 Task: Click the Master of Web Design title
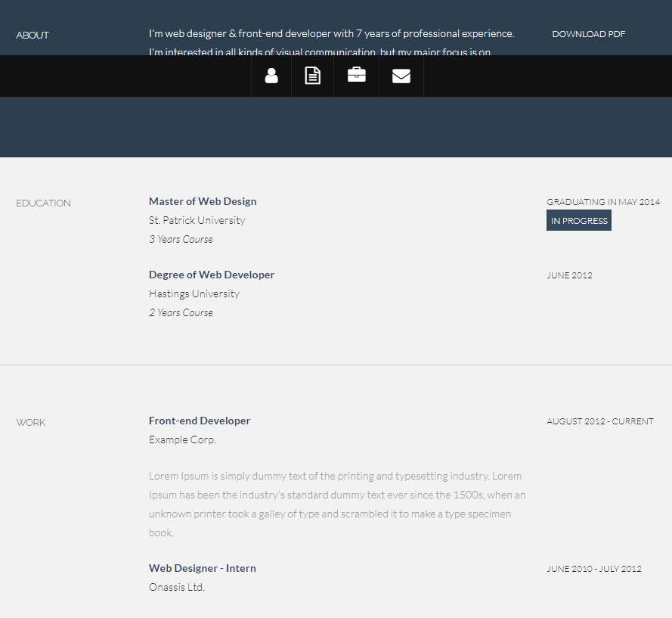(203, 201)
